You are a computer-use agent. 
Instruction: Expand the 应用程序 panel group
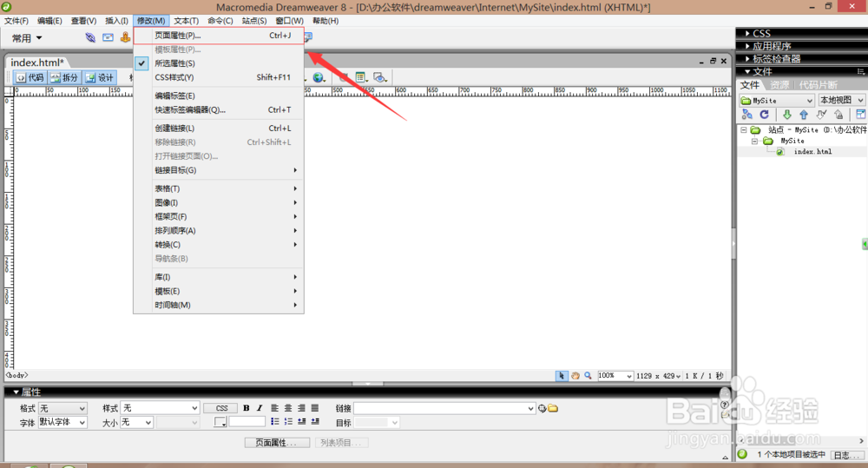(x=747, y=46)
